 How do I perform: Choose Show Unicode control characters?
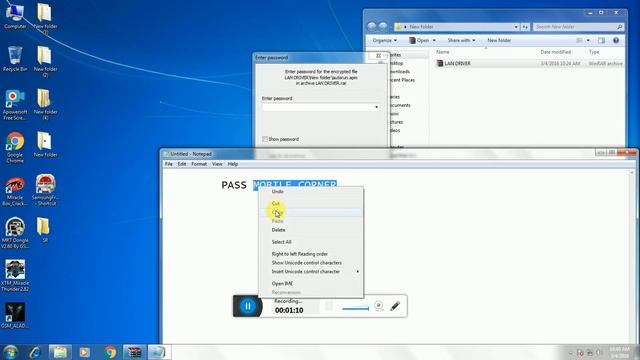click(x=311, y=263)
